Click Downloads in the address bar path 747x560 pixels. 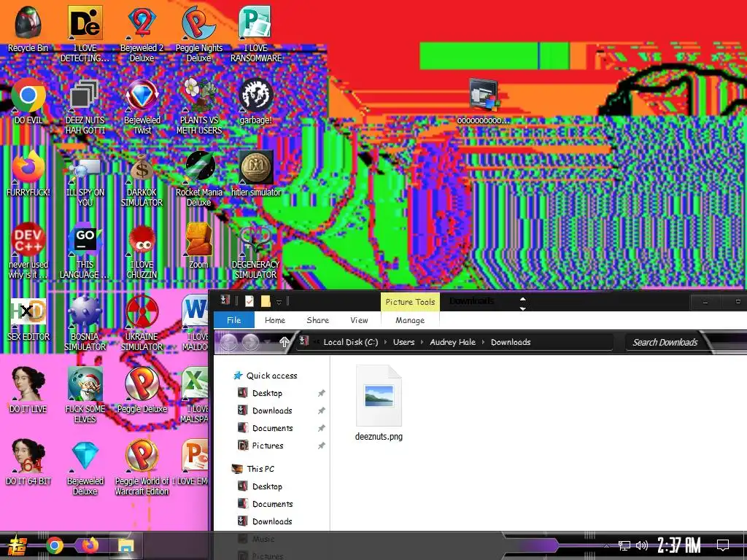(511, 342)
